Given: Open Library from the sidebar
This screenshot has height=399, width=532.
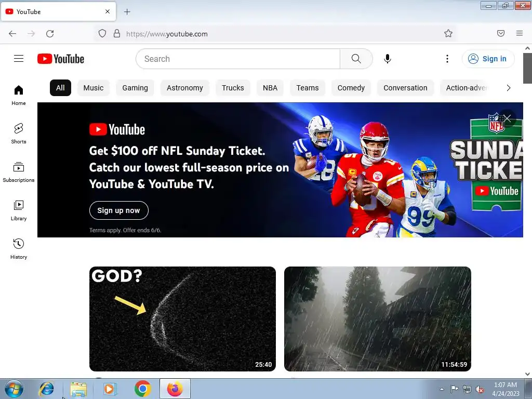Looking at the screenshot, I should [x=19, y=210].
